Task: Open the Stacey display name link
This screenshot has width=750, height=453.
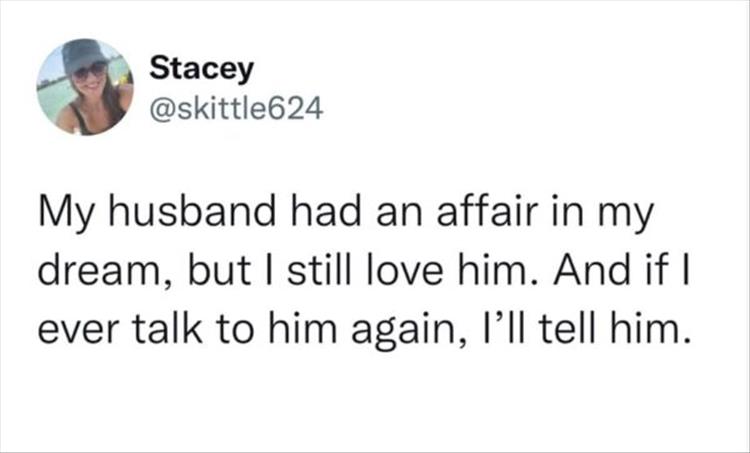Action: [x=201, y=68]
